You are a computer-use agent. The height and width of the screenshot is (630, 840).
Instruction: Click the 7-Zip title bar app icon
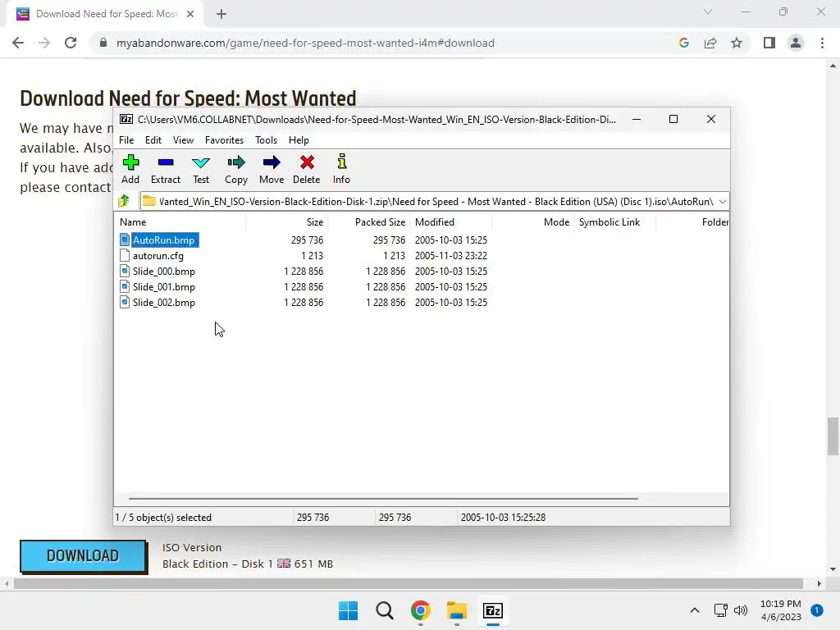pos(126,119)
